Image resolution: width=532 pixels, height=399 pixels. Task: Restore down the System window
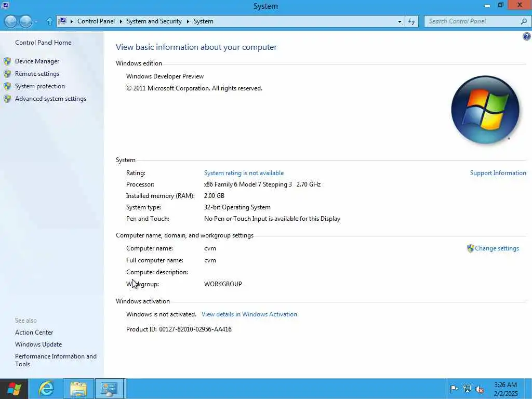[x=501, y=5]
